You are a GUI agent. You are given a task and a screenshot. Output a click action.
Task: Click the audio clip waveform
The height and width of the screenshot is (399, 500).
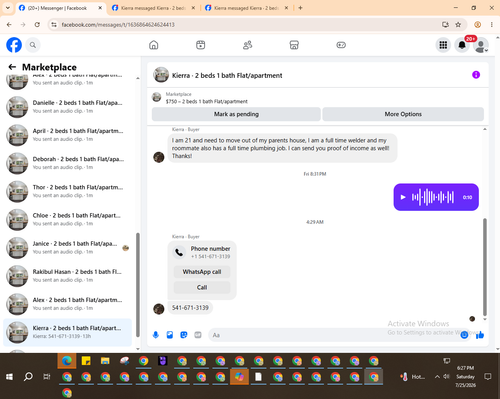click(x=433, y=197)
